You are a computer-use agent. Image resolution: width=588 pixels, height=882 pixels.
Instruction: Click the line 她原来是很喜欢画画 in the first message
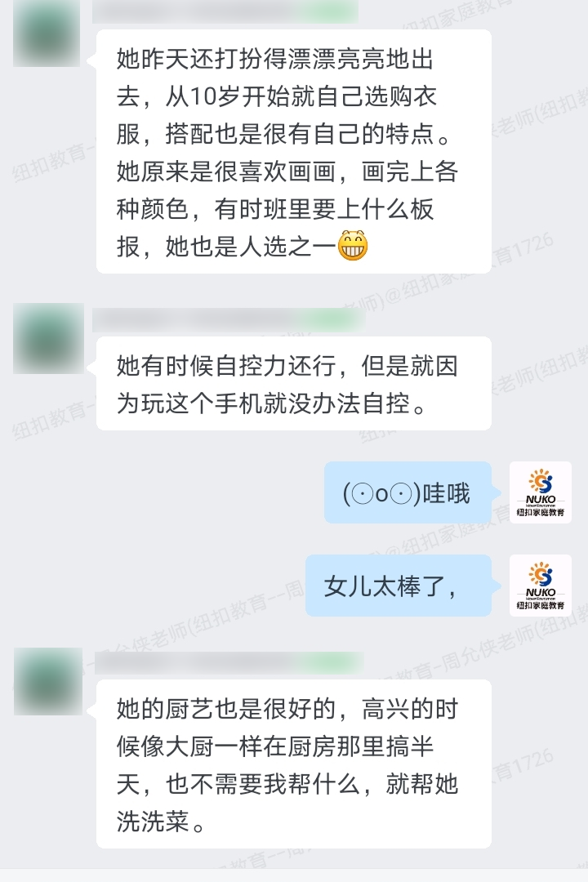coord(225,171)
